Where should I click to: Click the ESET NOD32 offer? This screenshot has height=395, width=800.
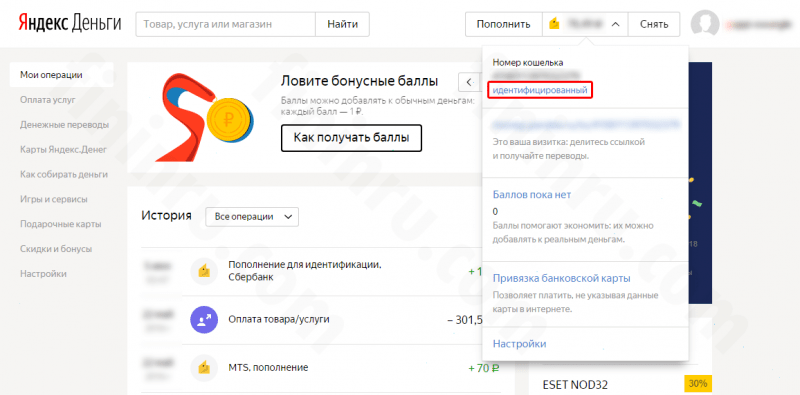[x=576, y=384]
